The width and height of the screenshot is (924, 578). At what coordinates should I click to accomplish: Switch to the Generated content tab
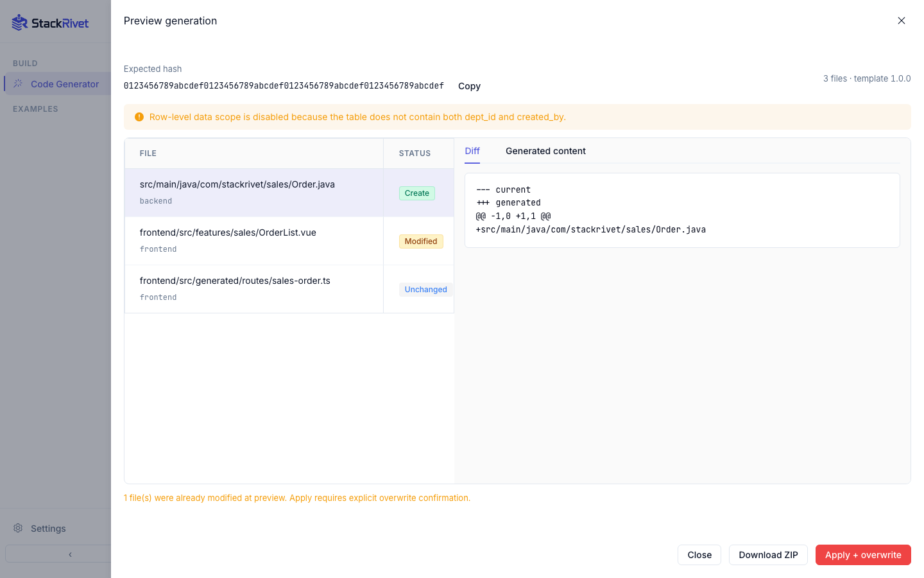coord(545,151)
